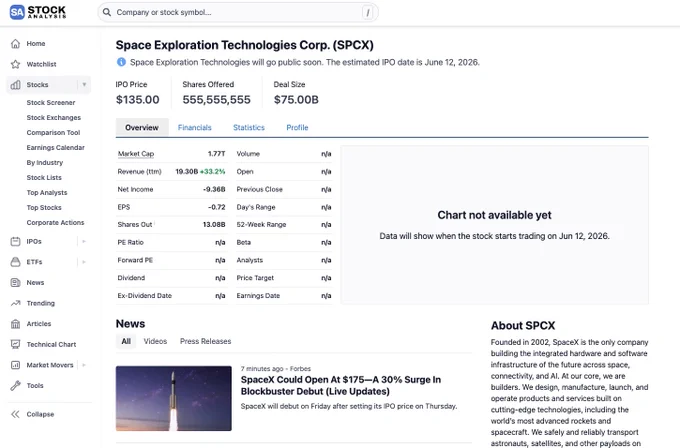
Task: Expand the ETFs submenu arrow
Action: (x=84, y=262)
